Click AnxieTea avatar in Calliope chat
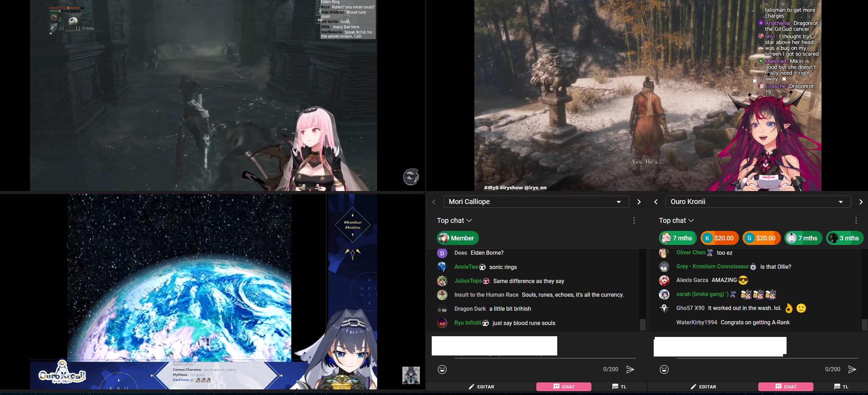 [442, 267]
